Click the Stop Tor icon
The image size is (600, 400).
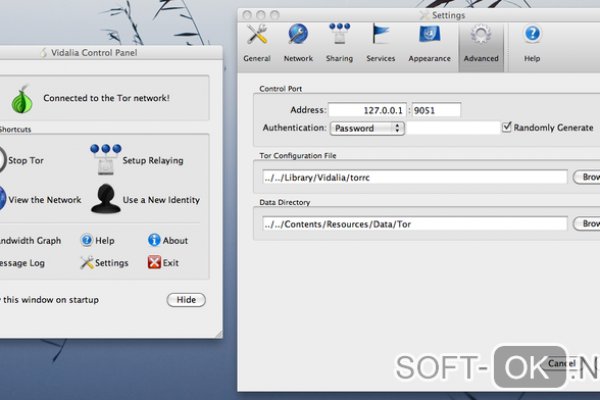click(3, 159)
